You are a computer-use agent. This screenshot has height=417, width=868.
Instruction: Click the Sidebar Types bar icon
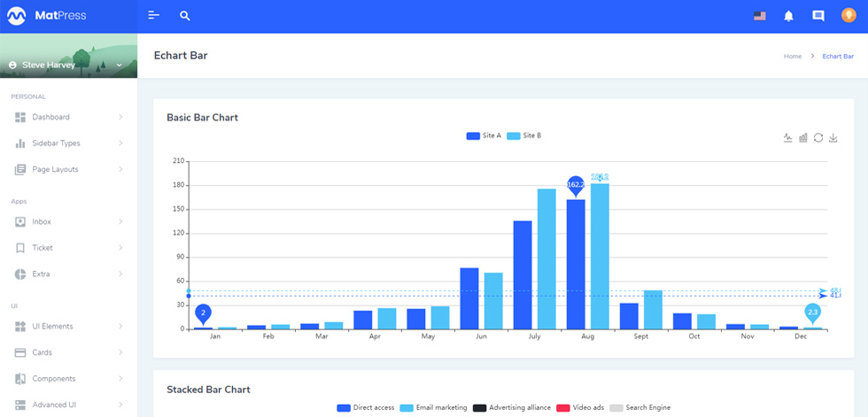click(20, 143)
